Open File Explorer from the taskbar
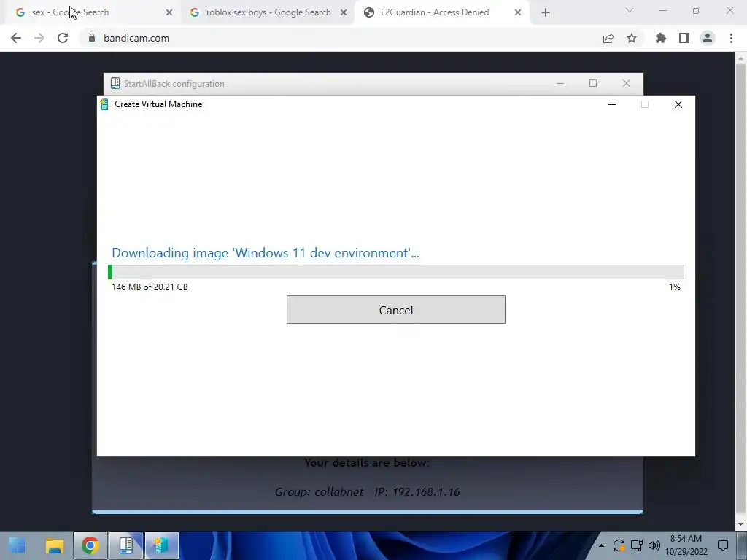 click(54, 545)
